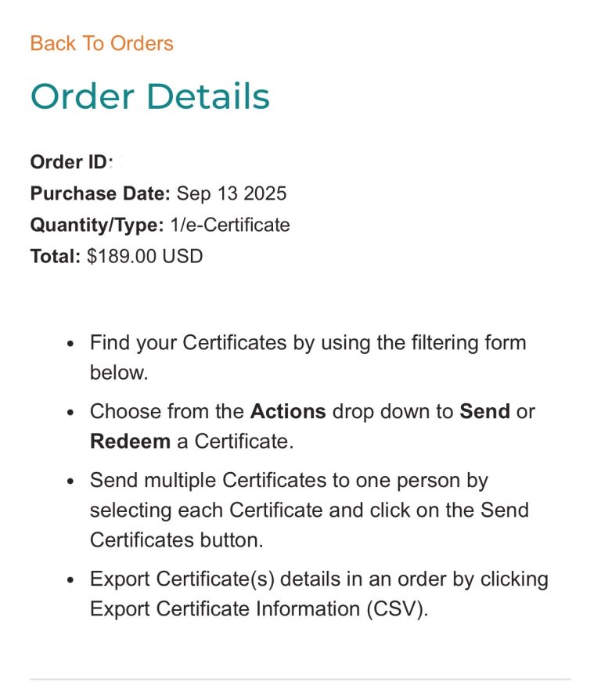Click the 'Send multiple Certificates' instruction text
601x700 pixels.
click(x=289, y=481)
